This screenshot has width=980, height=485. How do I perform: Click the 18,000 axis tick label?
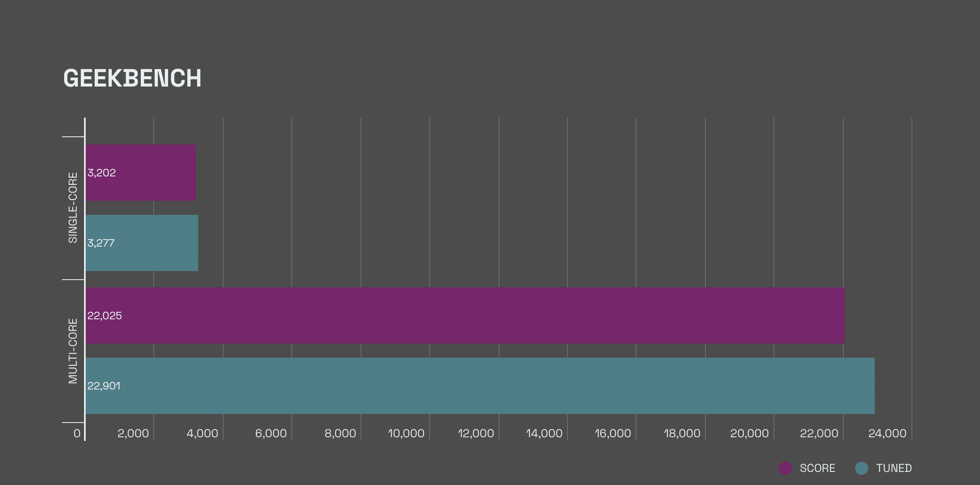click(682, 434)
